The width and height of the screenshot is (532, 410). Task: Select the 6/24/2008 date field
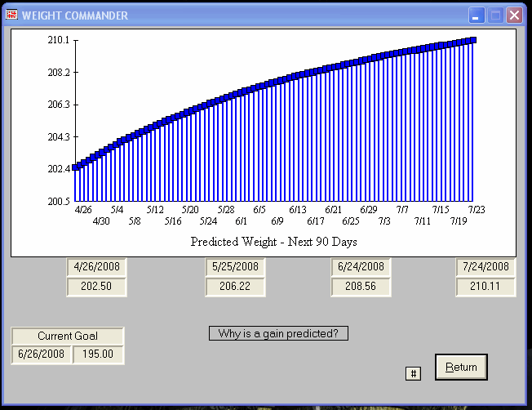click(x=361, y=267)
